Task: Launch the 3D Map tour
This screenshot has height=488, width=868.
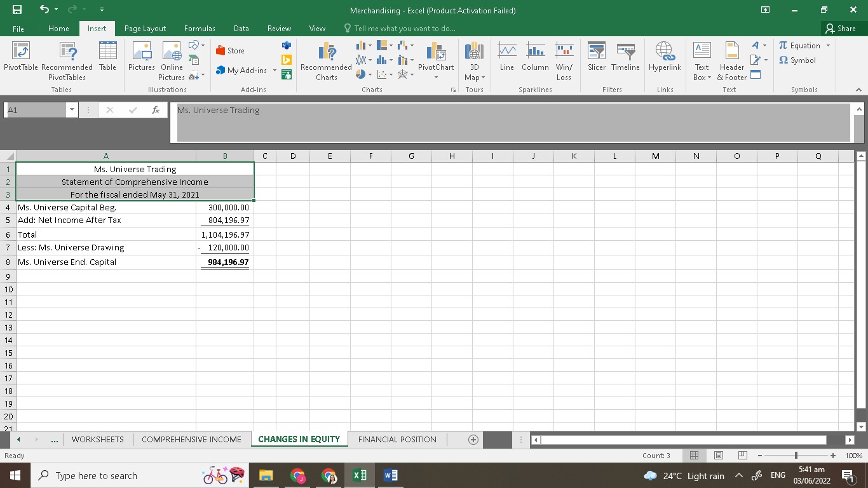Action: (474, 62)
